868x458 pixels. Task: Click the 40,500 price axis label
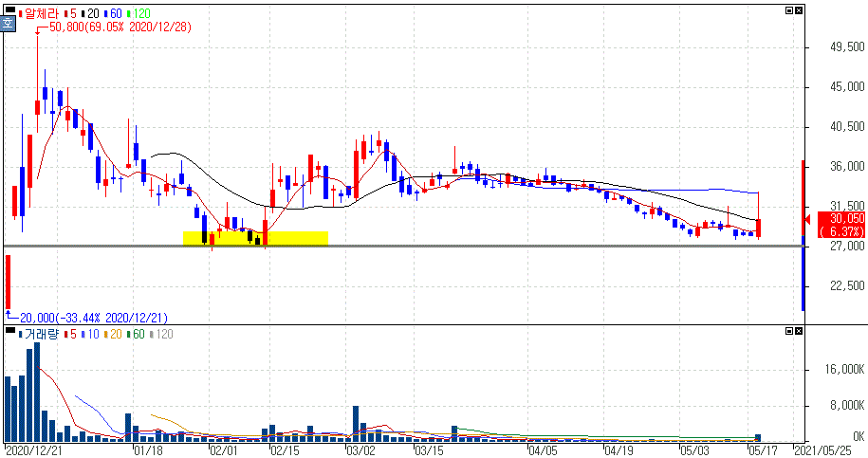click(847, 127)
